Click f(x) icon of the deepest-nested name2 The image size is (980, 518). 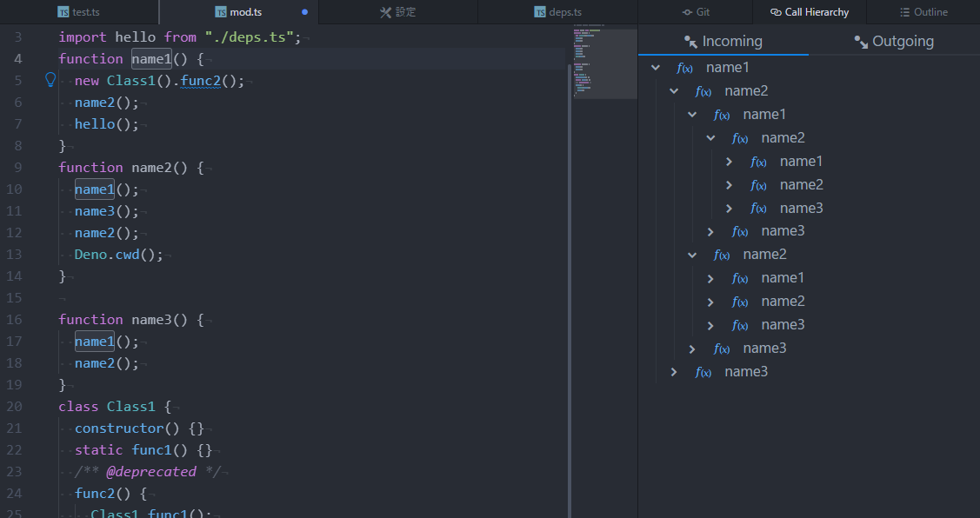(x=758, y=185)
